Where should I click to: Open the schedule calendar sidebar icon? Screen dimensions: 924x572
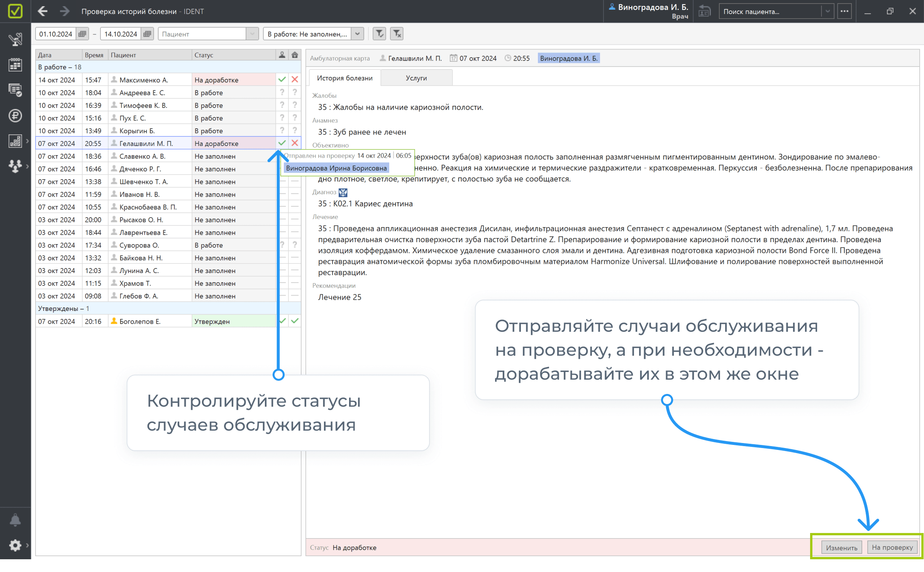point(15,64)
